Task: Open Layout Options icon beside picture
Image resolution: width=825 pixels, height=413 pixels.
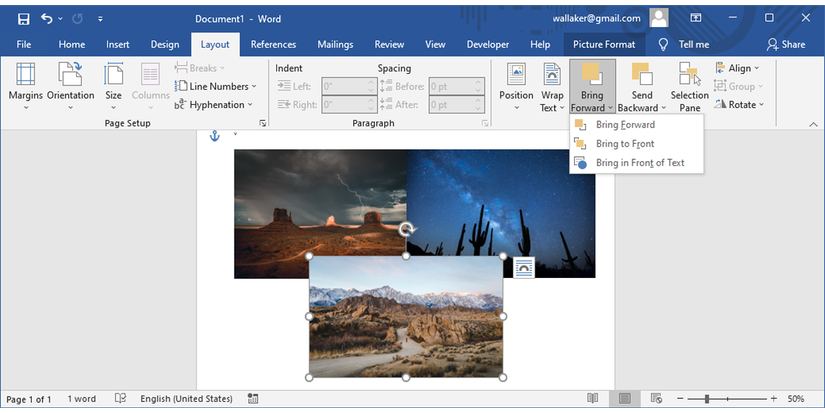Action: pyautogui.click(x=524, y=268)
